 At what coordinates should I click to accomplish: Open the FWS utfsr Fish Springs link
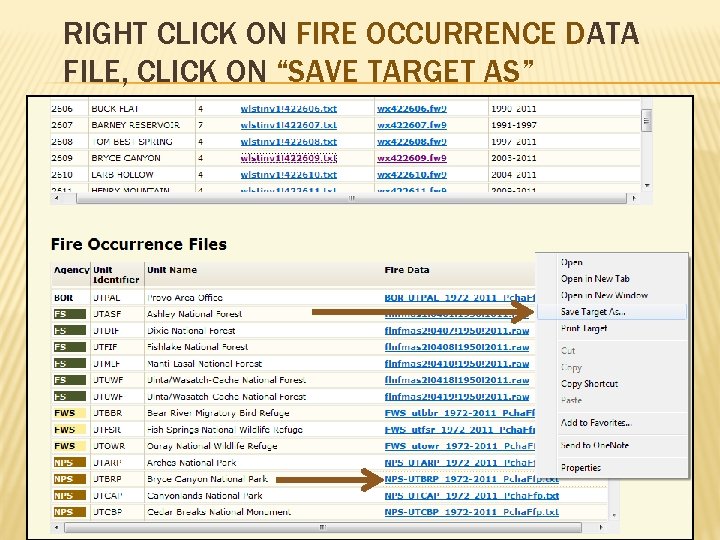[x=460, y=429]
